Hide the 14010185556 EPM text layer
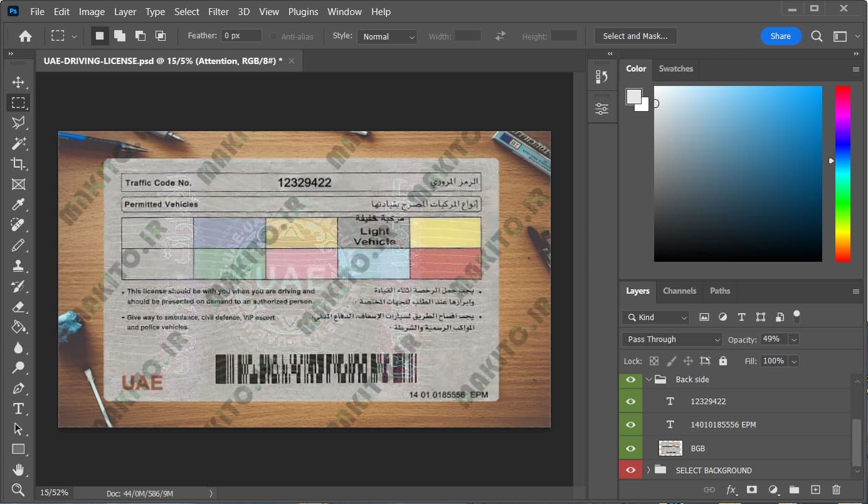The width and height of the screenshot is (868, 504). pyautogui.click(x=630, y=424)
